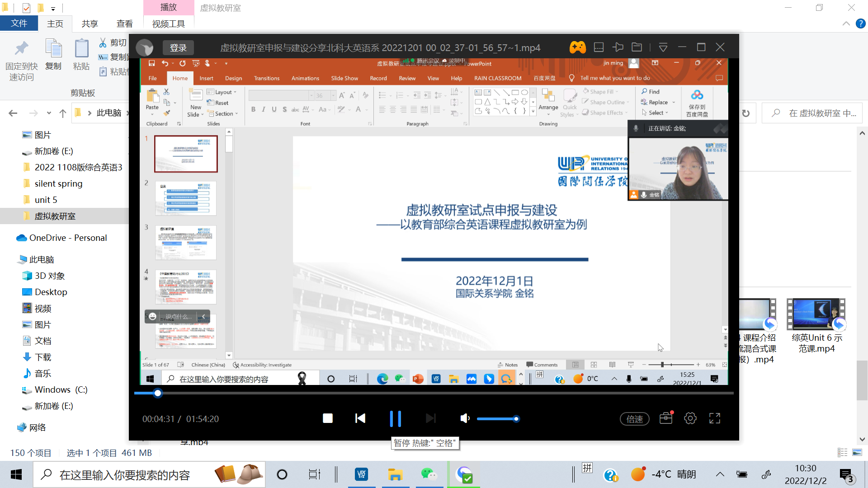Toggle pin player on top
The width and height of the screenshot is (868, 488).
click(618, 47)
